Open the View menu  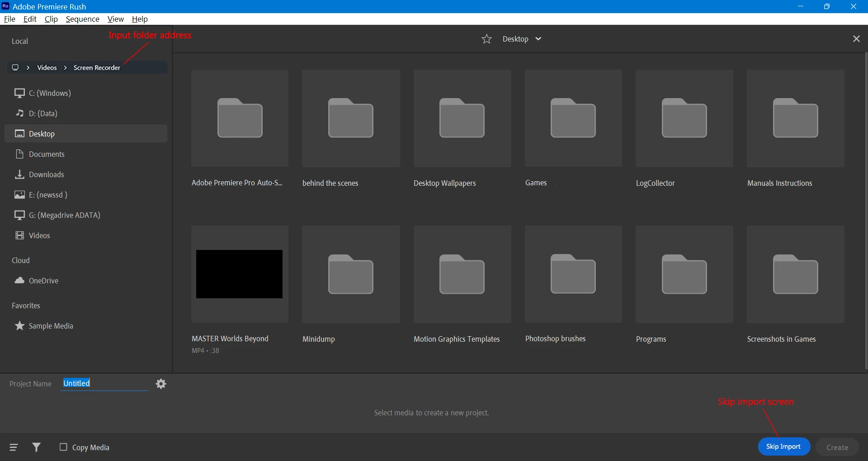115,19
